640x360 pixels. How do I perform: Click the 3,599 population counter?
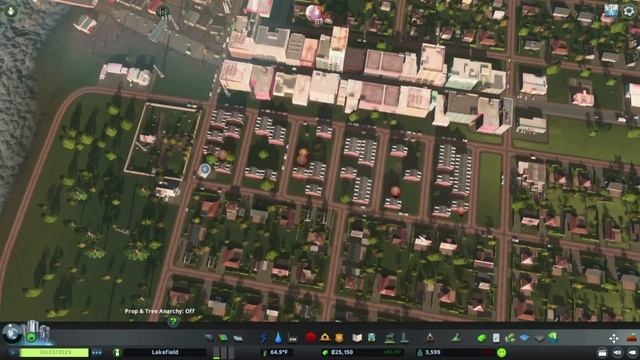[x=433, y=352]
